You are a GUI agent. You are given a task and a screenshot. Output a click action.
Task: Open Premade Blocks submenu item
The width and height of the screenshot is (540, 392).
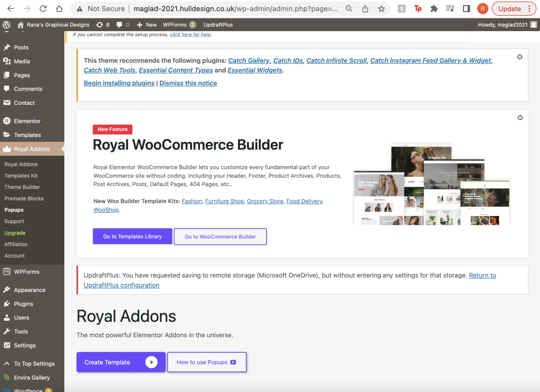(x=24, y=198)
